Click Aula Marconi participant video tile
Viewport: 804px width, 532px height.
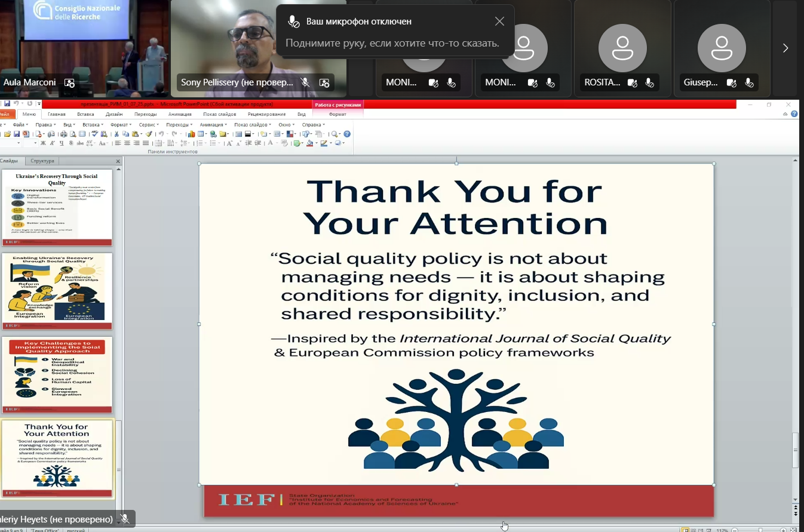point(84,48)
